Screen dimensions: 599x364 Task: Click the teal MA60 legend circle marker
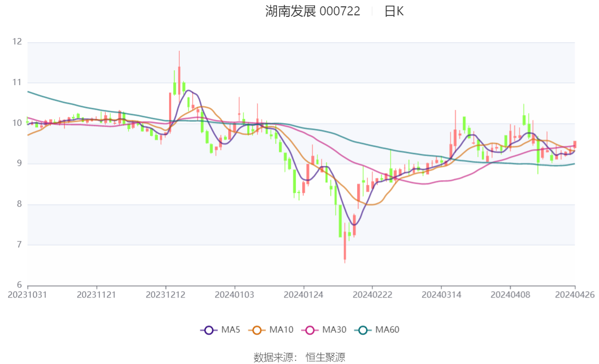click(363, 330)
